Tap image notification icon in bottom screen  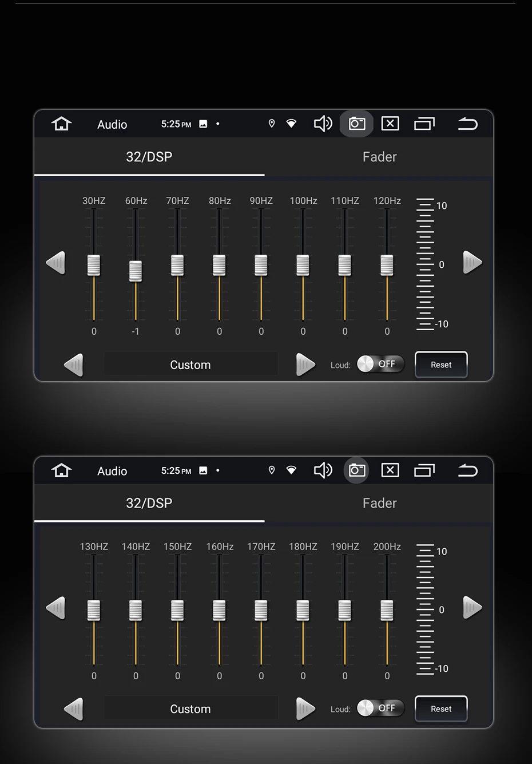pyautogui.click(x=203, y=471)
